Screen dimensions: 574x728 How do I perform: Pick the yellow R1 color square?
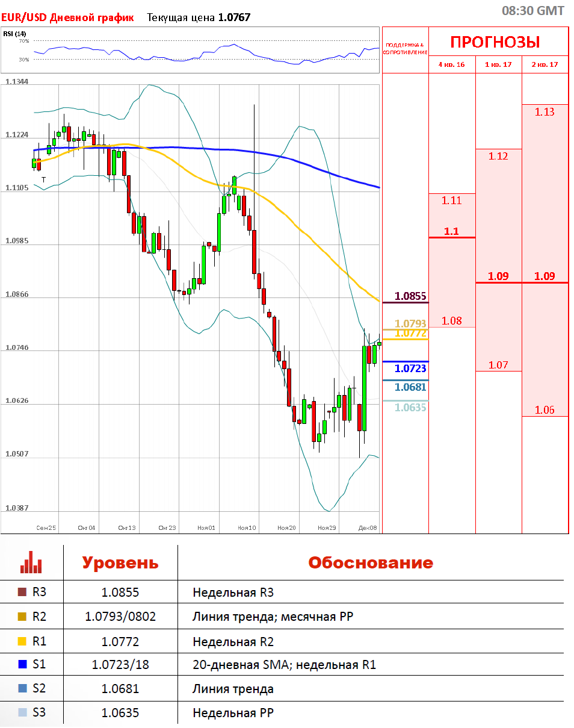[23, 641]
